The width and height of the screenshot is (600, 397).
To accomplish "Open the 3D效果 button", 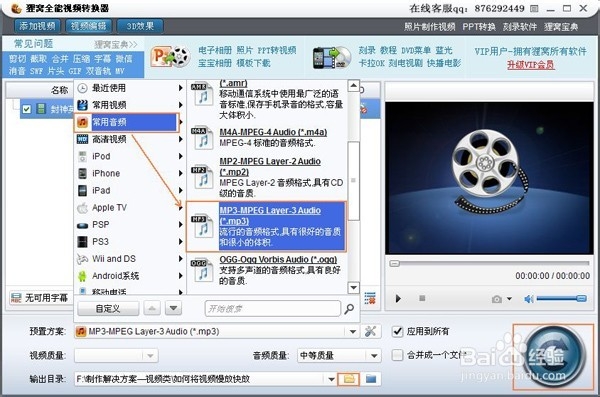I will coord(140,26).
